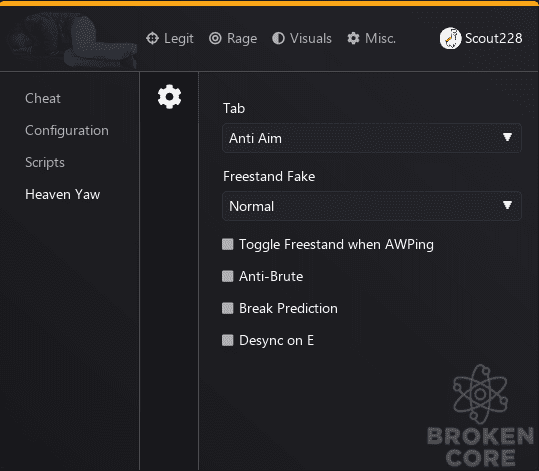Expand the Freestand Fake Normal dropdown
This screenshot has width=539, height=471.
pyautogui.click(x=372, y=206)
